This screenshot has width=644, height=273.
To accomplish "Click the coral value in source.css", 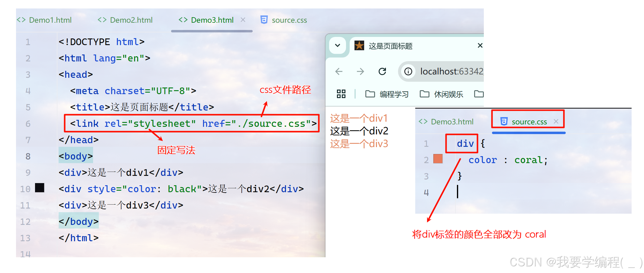I will click(x=529, y=160).
